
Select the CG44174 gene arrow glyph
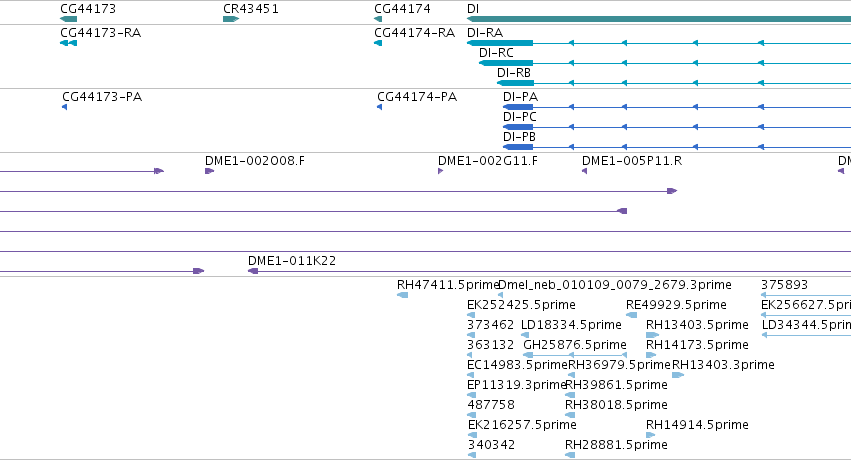(378, 19)
